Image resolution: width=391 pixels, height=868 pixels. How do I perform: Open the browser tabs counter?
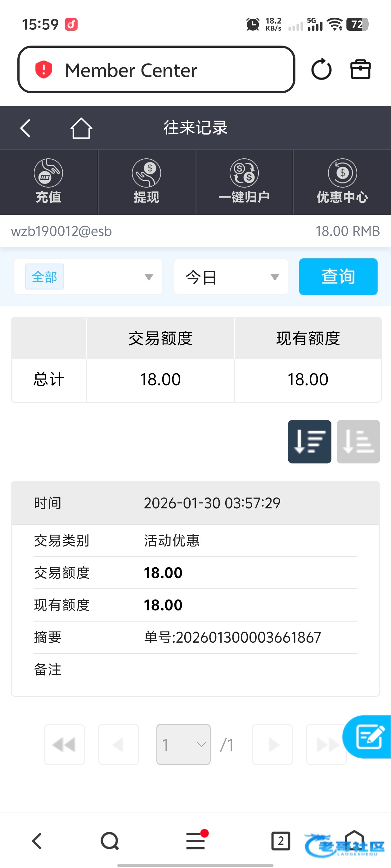pyautogui.click(x=281, y=841)
